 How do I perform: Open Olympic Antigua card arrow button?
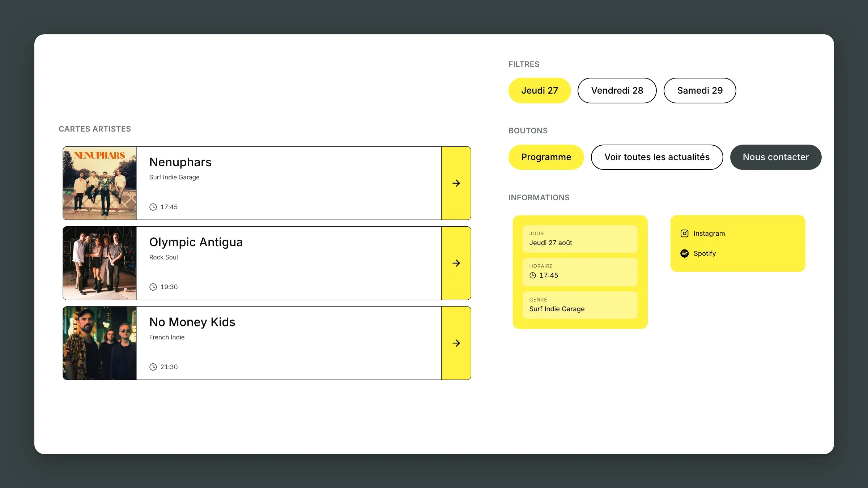click(x=456, y=263)
